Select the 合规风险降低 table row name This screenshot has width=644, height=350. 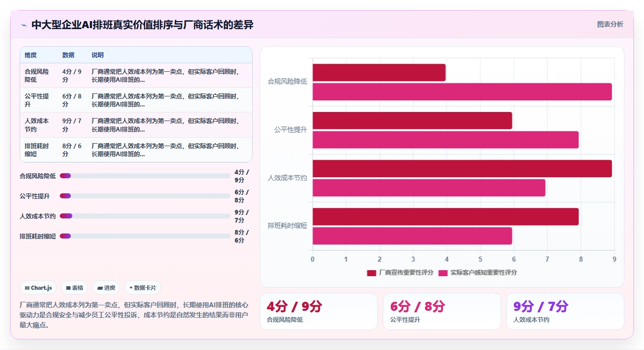point(37,75)
